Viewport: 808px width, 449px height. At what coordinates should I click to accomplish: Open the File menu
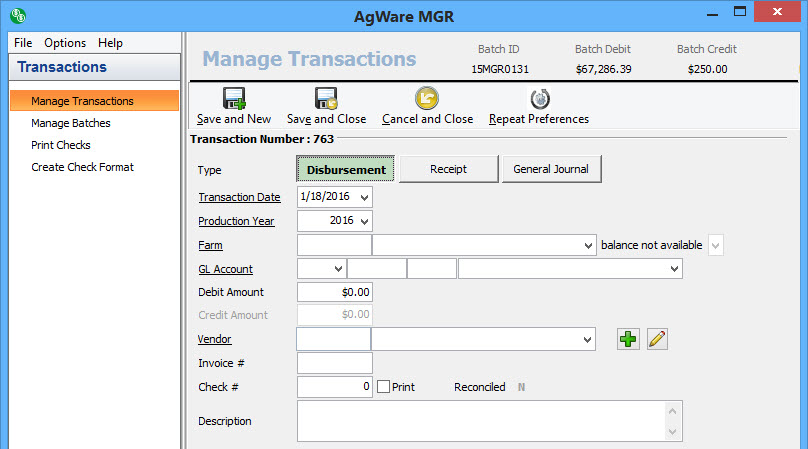click(x=23, y=43)
